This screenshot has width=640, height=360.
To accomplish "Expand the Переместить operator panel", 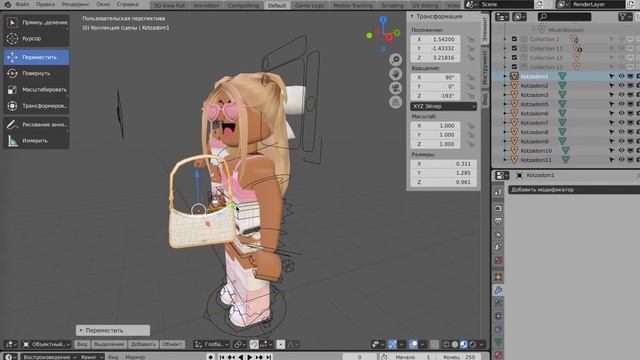I will coord(113,330).
